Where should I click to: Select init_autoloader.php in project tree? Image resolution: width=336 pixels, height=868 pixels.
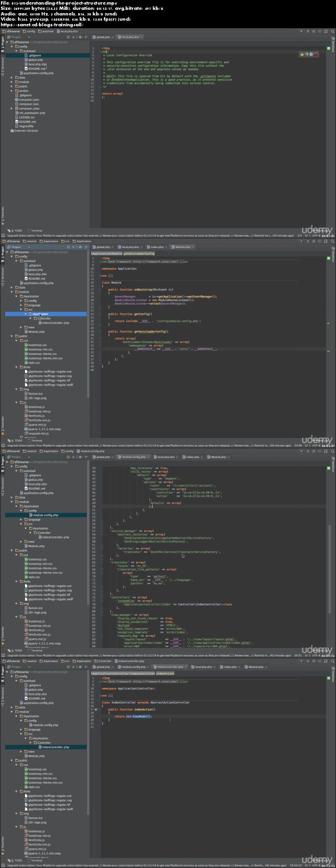pos(30,113)
